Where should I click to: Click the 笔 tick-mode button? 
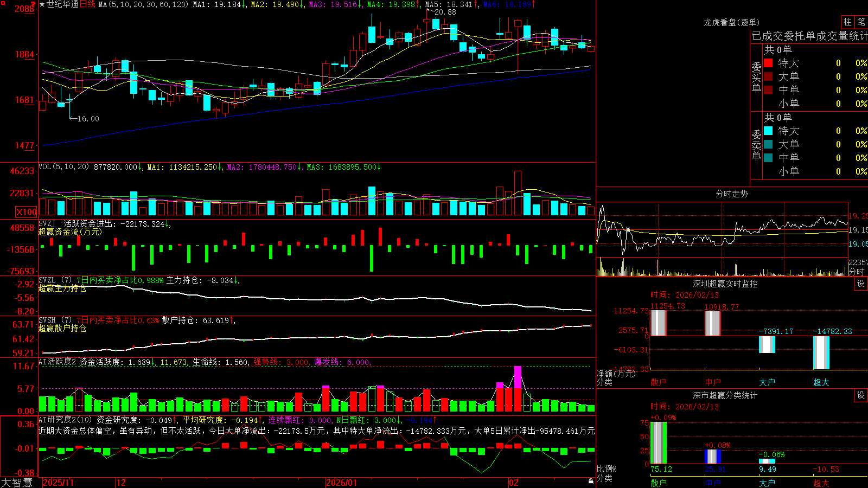861,22
